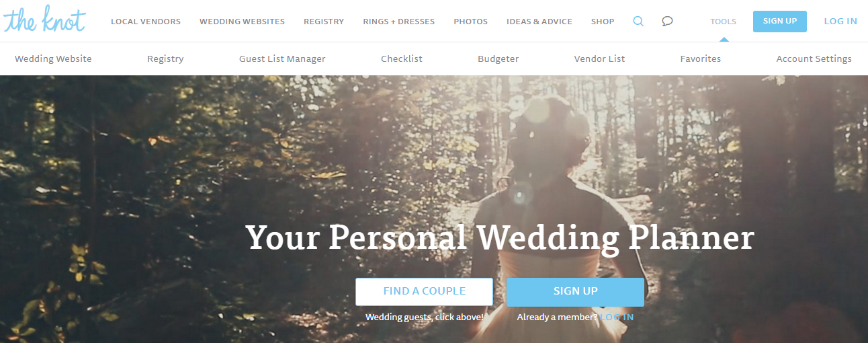
Task: Go to Shop section
Action: [x=603, y=22]
